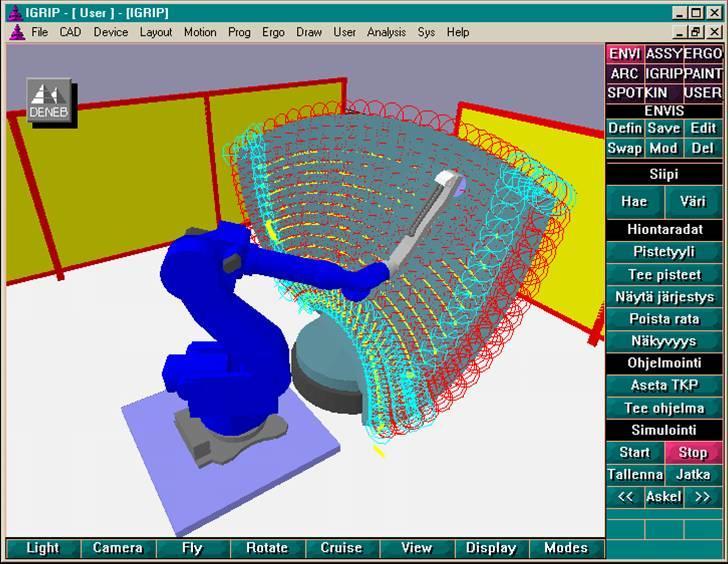Open the Camera view control

click(x=118, y=548)
